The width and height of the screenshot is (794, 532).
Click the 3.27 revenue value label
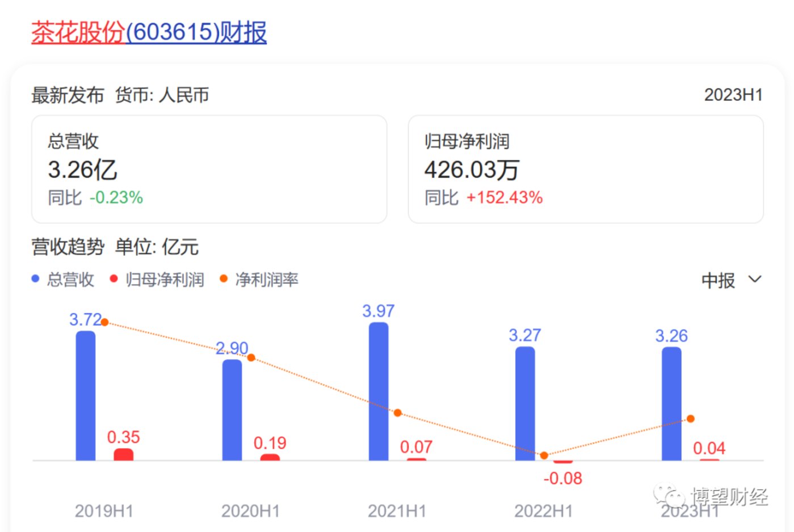coord(525,335)
